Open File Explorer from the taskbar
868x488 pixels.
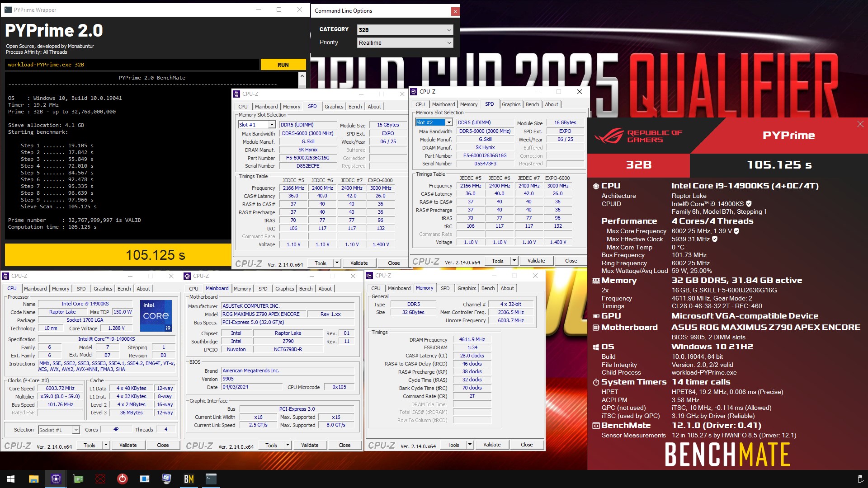pyautogui.click(x=33, y=479)
